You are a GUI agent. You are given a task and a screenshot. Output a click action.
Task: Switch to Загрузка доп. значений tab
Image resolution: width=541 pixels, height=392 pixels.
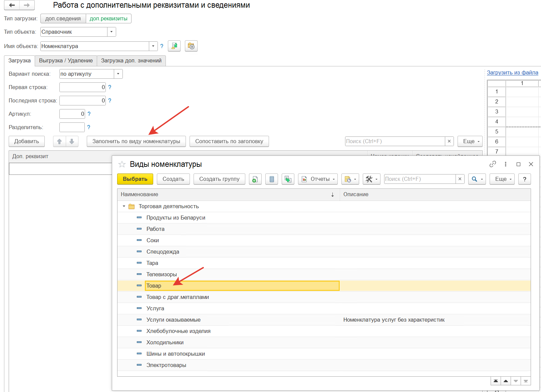131,61
